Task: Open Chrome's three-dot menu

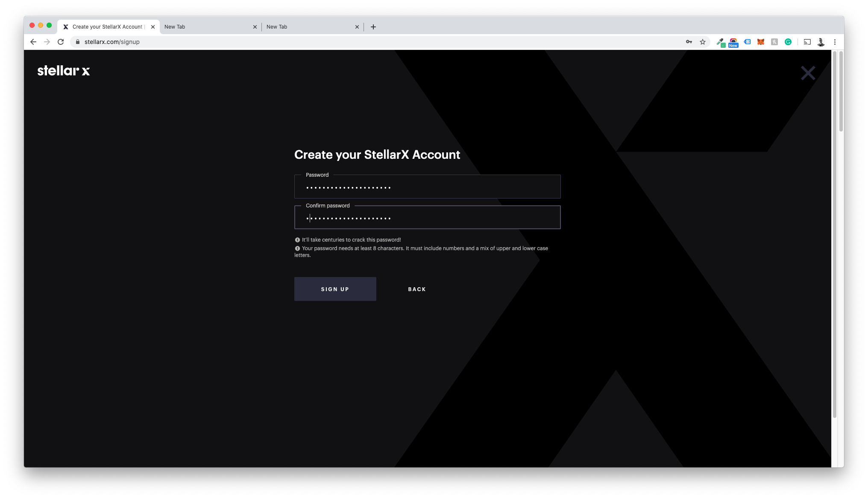Action: tap(835, 42)
